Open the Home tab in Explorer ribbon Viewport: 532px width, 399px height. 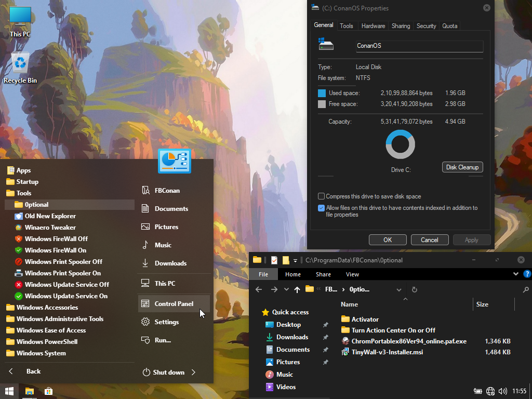(x=293, y=274)
